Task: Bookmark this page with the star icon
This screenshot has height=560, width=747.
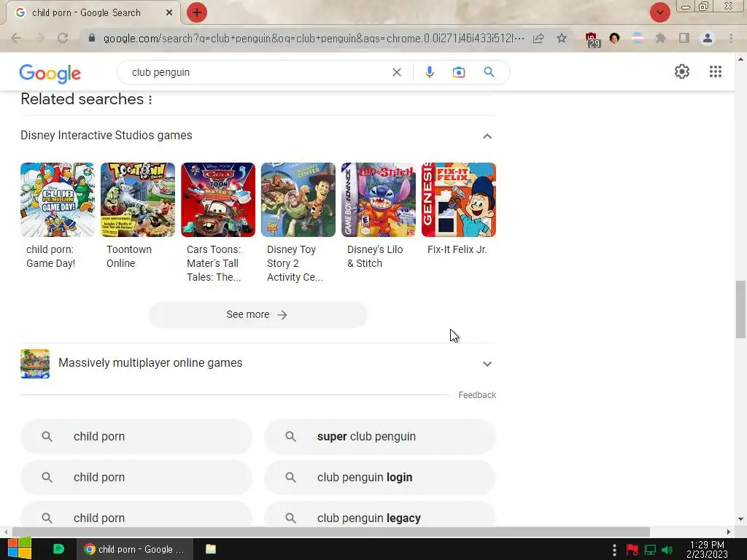Action: 562,38
